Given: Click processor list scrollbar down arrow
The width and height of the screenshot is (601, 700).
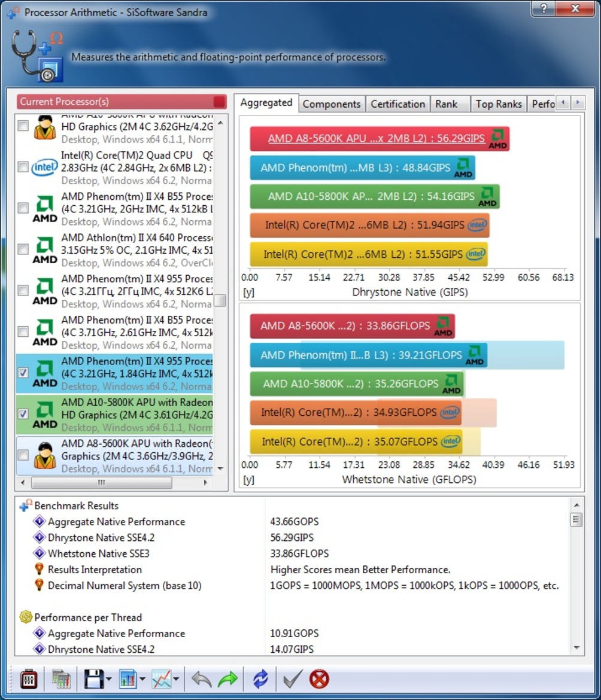Looking at the screenshot, I should click(220, 468).
